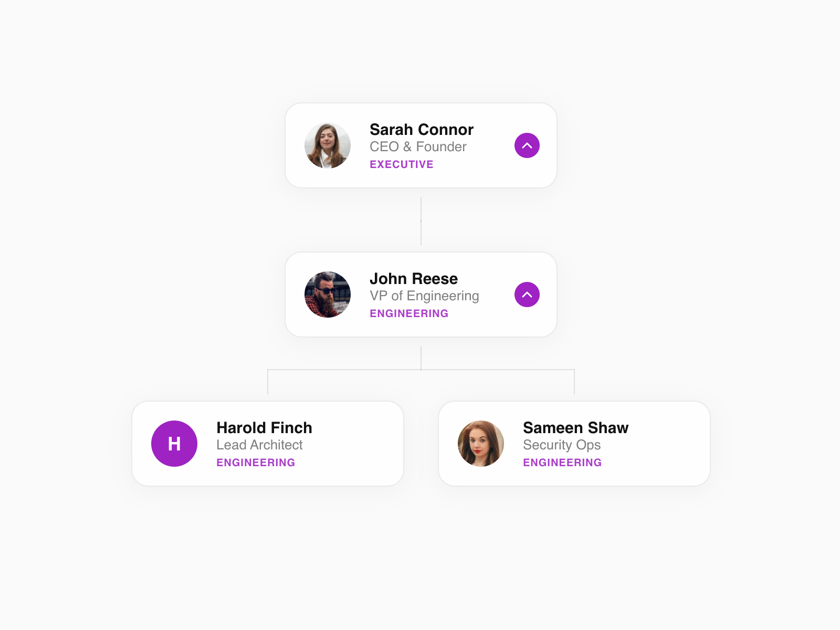The width and height of the screenshot is (840, 630).
Task: Click Harold Finch's ENGINEERING department tag
Action: 256,463
